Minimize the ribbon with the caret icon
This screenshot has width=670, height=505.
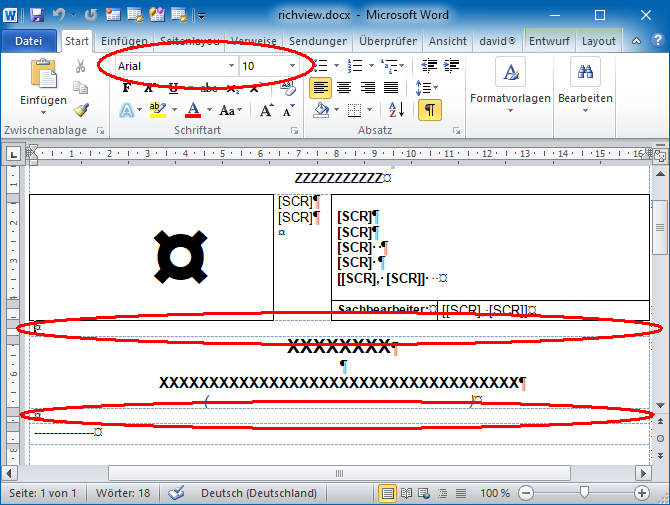(x=636, y=41)
